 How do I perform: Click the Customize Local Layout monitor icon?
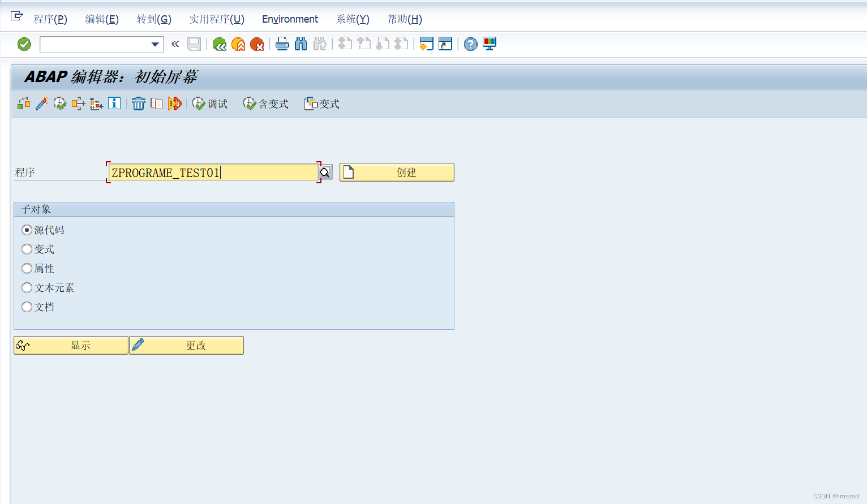tap(490, 44)
